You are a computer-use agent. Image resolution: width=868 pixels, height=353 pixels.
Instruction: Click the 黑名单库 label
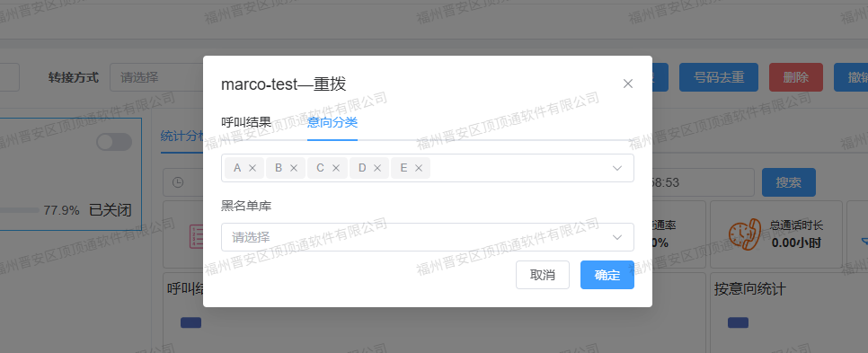click(246, 206)
